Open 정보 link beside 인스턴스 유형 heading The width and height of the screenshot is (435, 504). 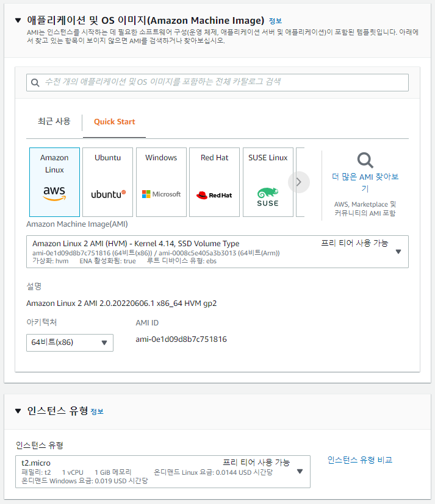pos(97,412)
